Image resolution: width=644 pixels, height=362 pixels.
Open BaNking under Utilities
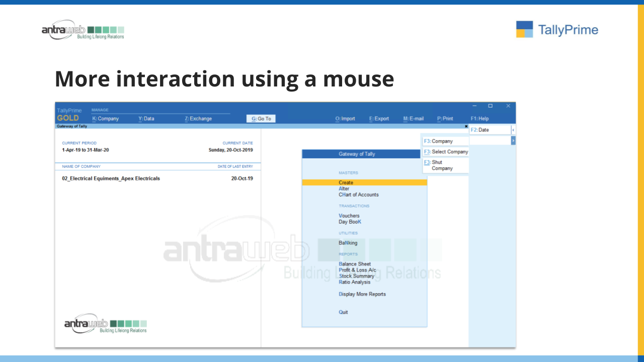[348, 243]
